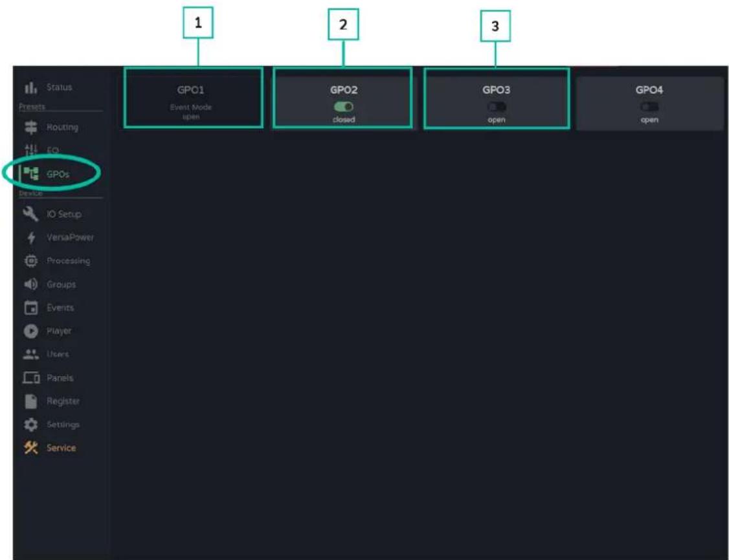Click the GPO3 card title
The image size is (729, 560).
click(x=496, y=90)
